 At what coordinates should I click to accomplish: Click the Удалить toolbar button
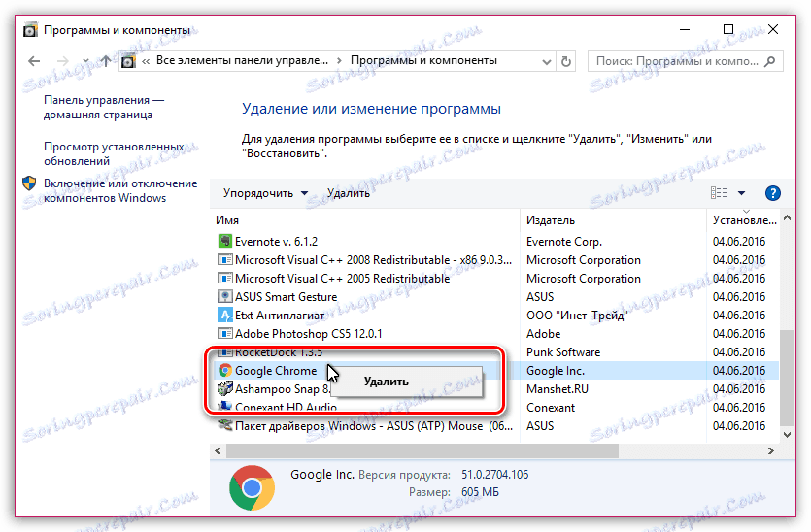pyautogui.click(x=348, y=193)
